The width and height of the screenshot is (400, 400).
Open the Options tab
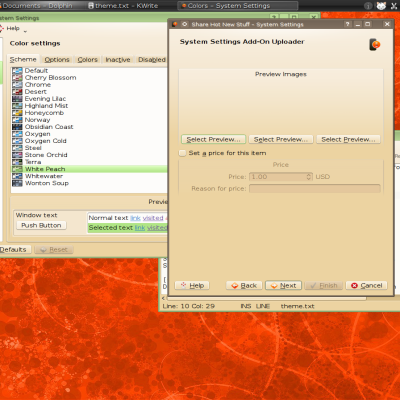pos(57,60)
